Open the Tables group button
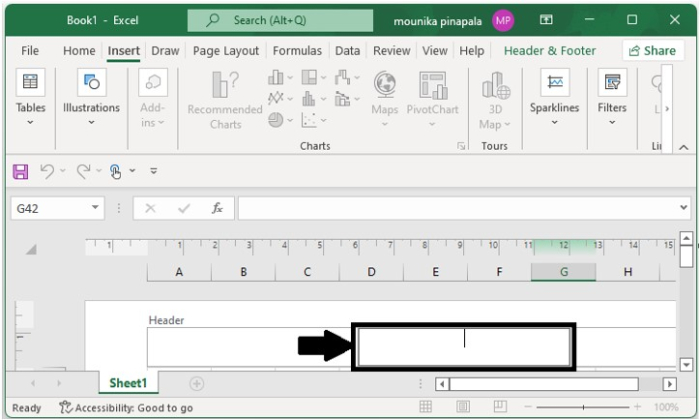 pos(30,97)
